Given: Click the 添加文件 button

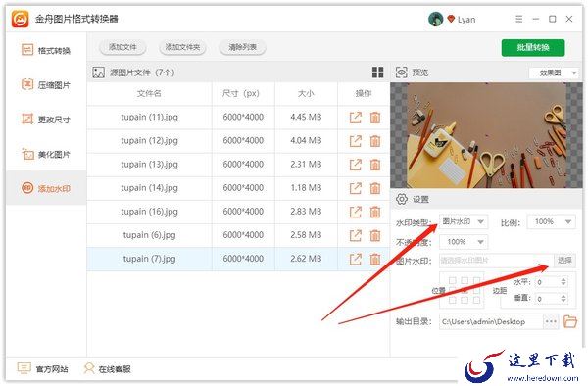Looking at the screenshot, I should click(122, 47).
